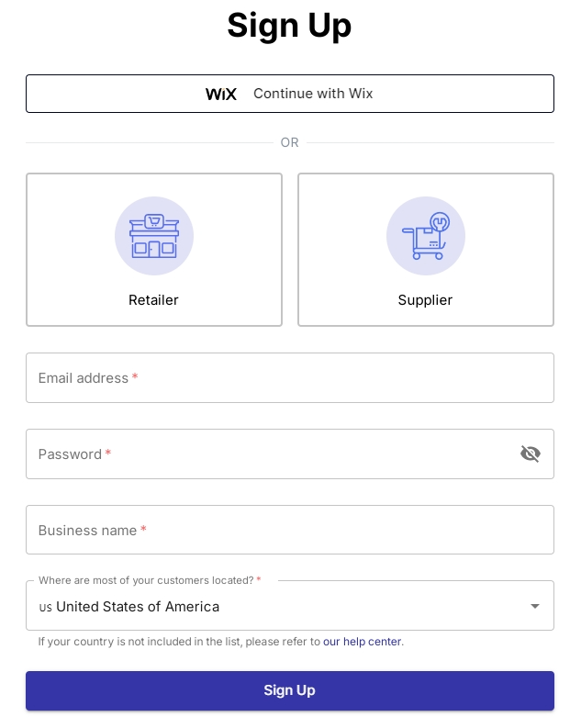Select the United States of America value
The height and width of the screenshot is (728, 581).
[x=138, y=606]
